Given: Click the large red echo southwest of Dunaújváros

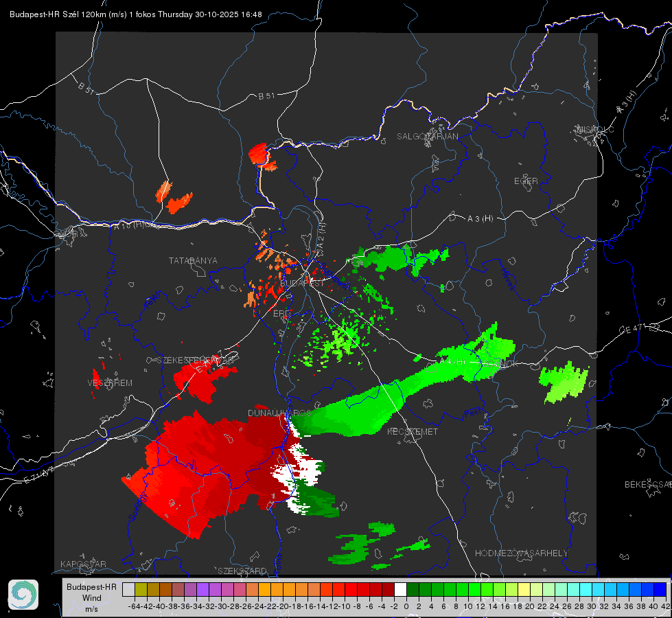Looking at the screenshot, I should [x=214, y=468].
